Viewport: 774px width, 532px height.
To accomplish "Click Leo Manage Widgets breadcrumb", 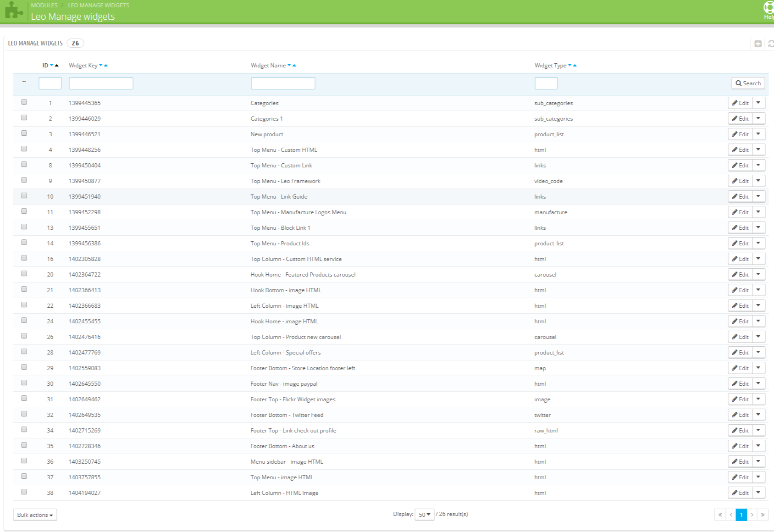I will [x=99, y=5].
